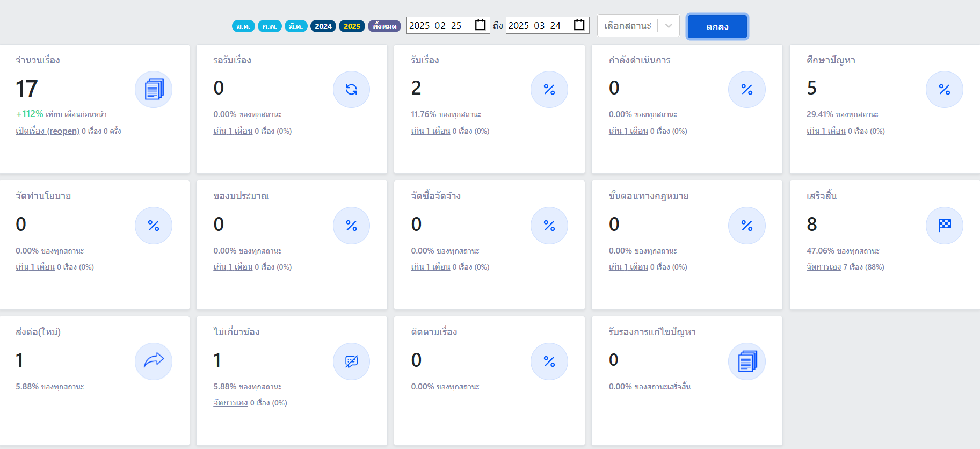Click the chevron arrow of เลือกสถานะ dropdown
The image size is (980, 449).
[669, 26]
